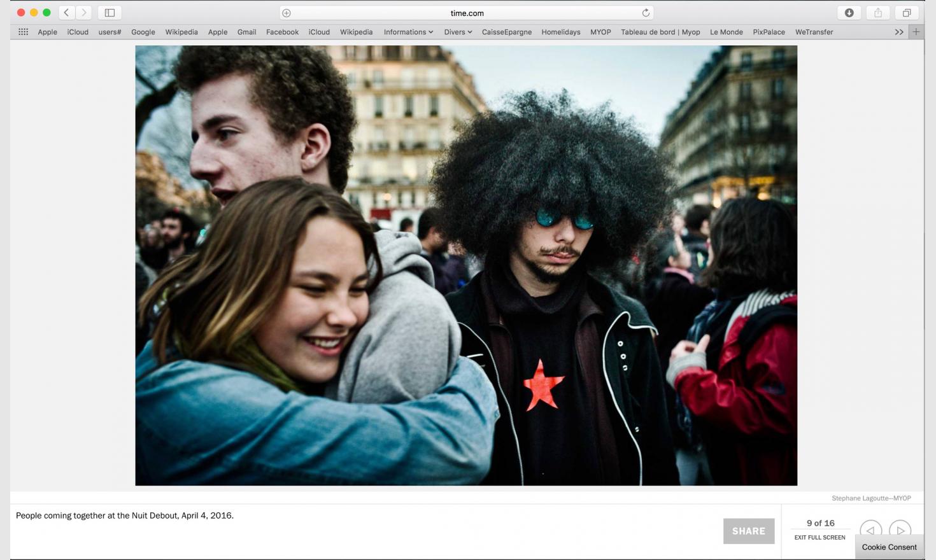
Task: Go back with Safari's back arrow
Action: pyautogui.click(x=66, y=13)
